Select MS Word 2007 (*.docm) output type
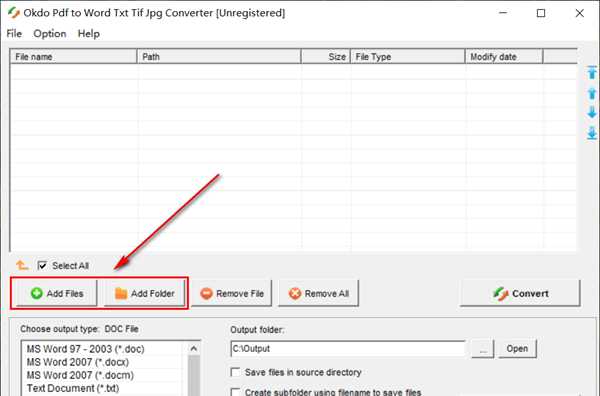This screenshot has height=396, width=600. pos(103,375)
